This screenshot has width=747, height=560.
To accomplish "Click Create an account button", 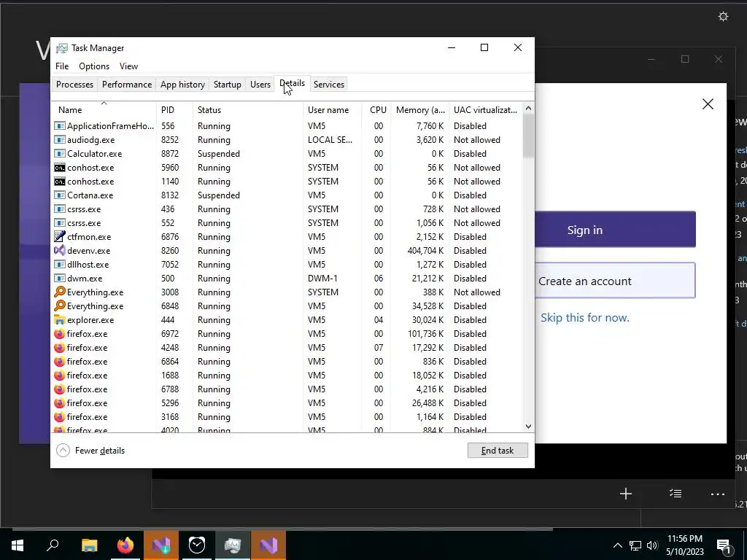I will pyautogui.click(x=615, y=281).
